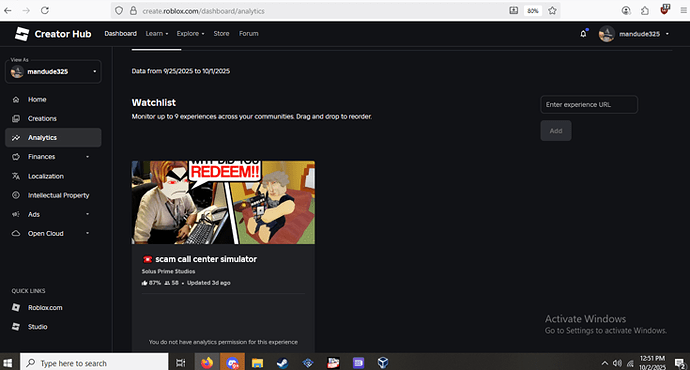Screen dimensions: 690x370
Task: Click the Windows Start button
Action: point(7,363)
